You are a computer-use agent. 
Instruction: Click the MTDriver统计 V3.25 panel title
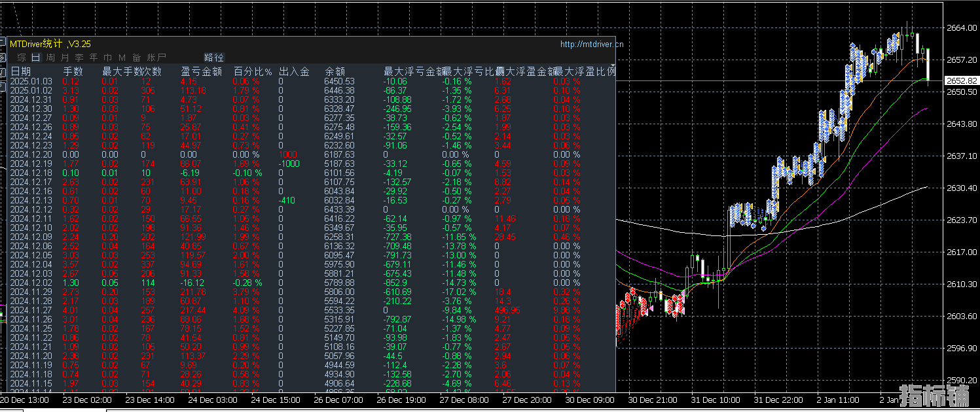(x=50, y=44)
